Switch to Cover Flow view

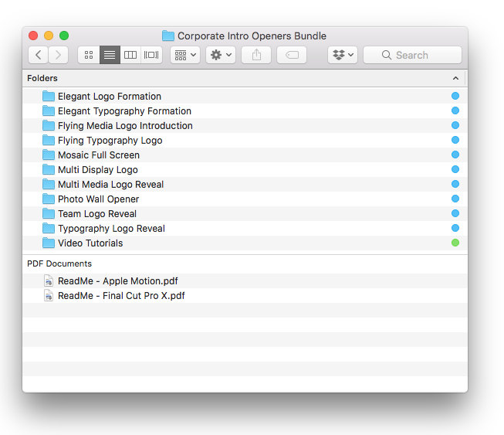tap(151, 55)
